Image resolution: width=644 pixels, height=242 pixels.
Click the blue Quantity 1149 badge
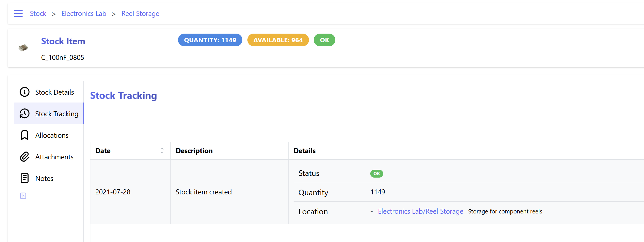pos(210,40)
